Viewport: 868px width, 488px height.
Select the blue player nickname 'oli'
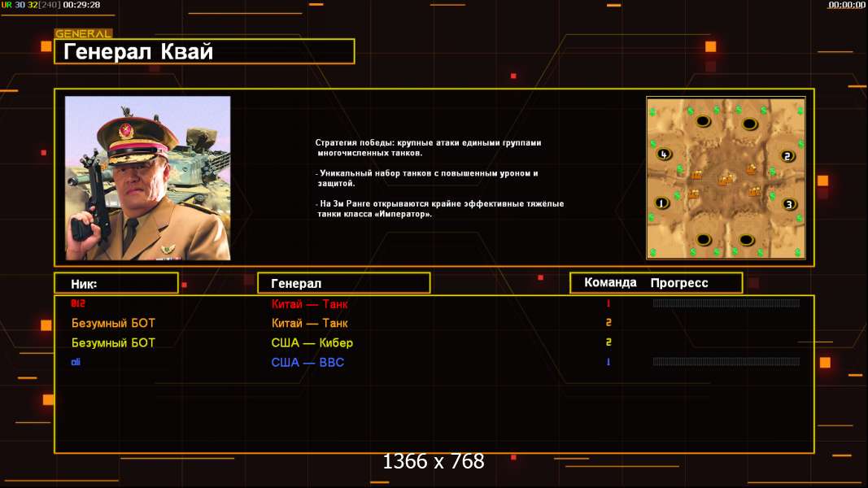pos(76,362)
